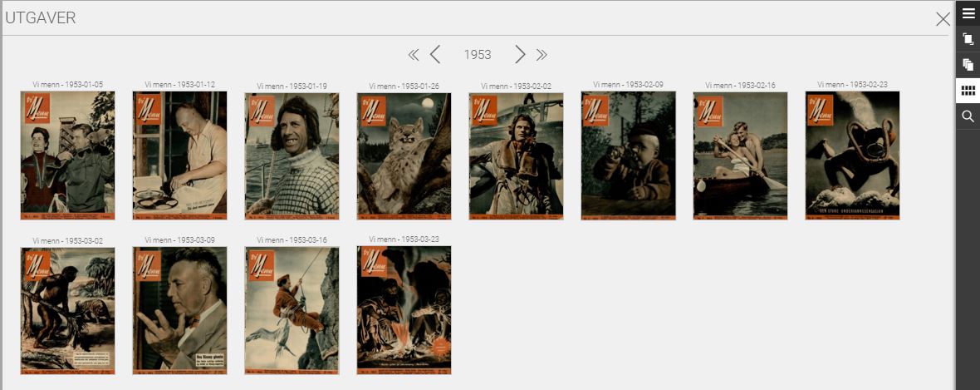Click label 'Vi menn - 1953-02-16'

[741, 86]
